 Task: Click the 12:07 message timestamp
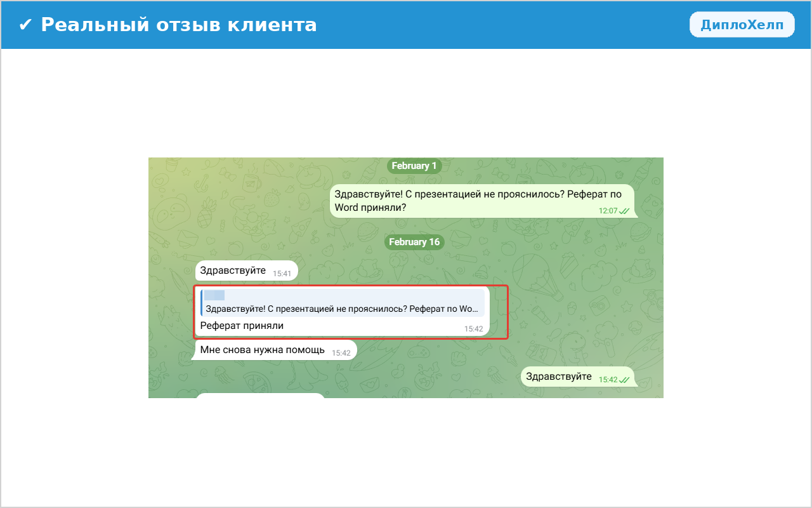[607, 211]
